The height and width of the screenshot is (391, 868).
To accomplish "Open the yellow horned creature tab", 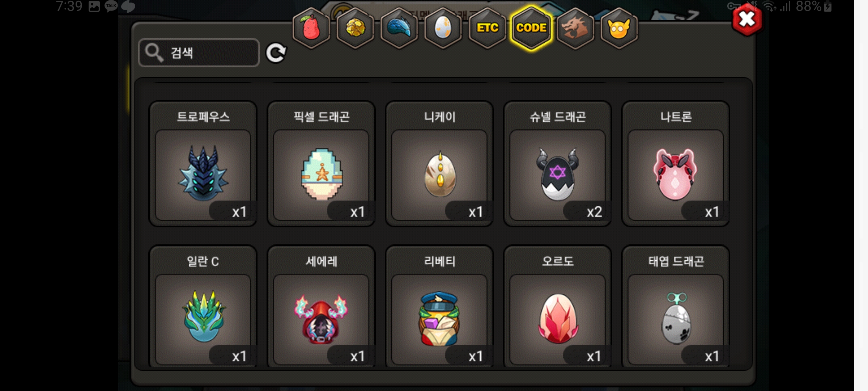I will click(x=619, y=28).
